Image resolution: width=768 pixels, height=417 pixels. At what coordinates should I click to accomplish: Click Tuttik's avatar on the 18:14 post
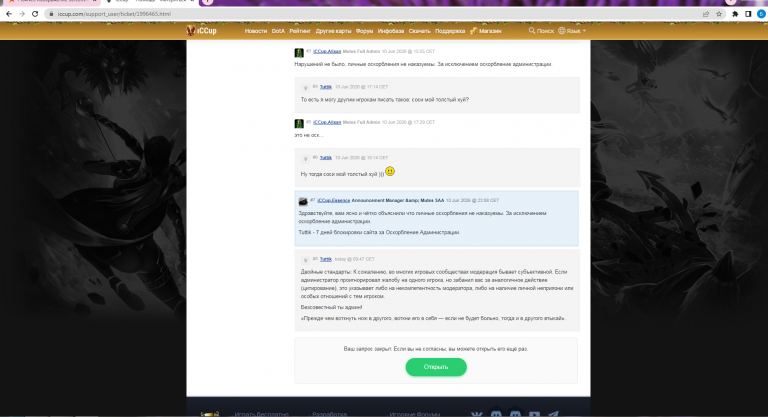coord(305,159)
